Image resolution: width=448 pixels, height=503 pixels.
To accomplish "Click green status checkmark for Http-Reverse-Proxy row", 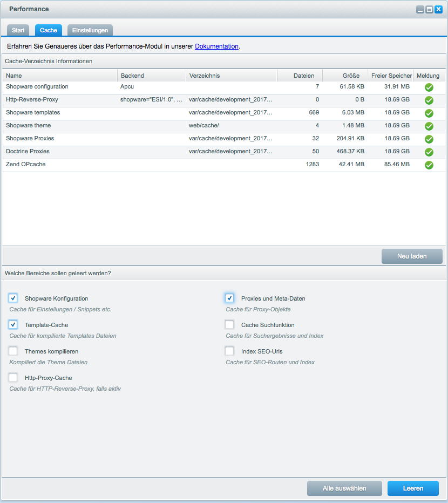I will [429, 100].
